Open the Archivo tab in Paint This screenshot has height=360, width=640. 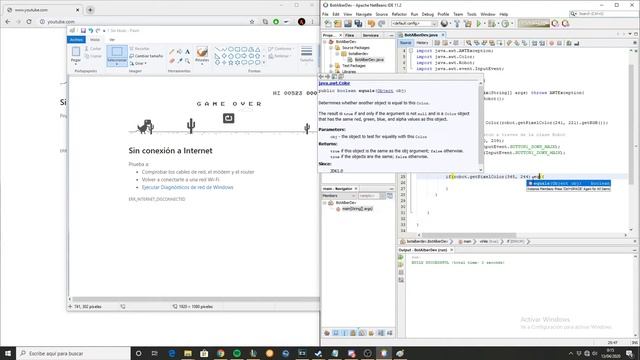pyautogui.click(x=76, y=40)
